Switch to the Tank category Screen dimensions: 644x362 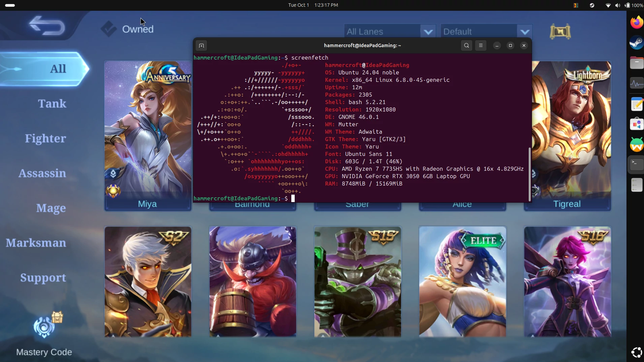[52, 103]
